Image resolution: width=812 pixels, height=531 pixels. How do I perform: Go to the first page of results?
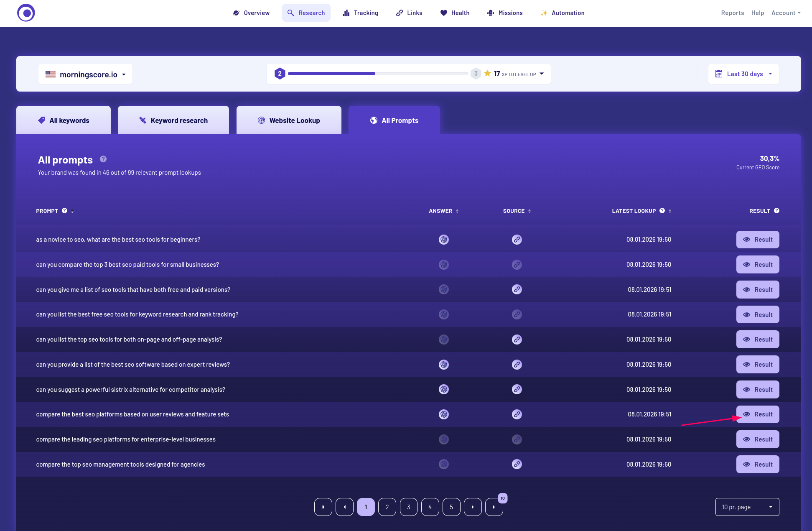tap(323, 507)
